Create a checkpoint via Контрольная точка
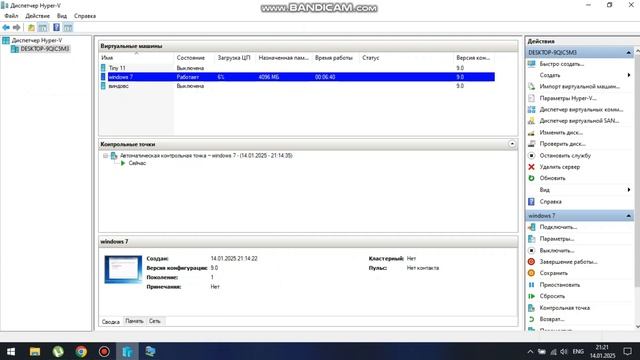Screen dimensions: 640x360 pyautogui.click(x=564, y=308)
